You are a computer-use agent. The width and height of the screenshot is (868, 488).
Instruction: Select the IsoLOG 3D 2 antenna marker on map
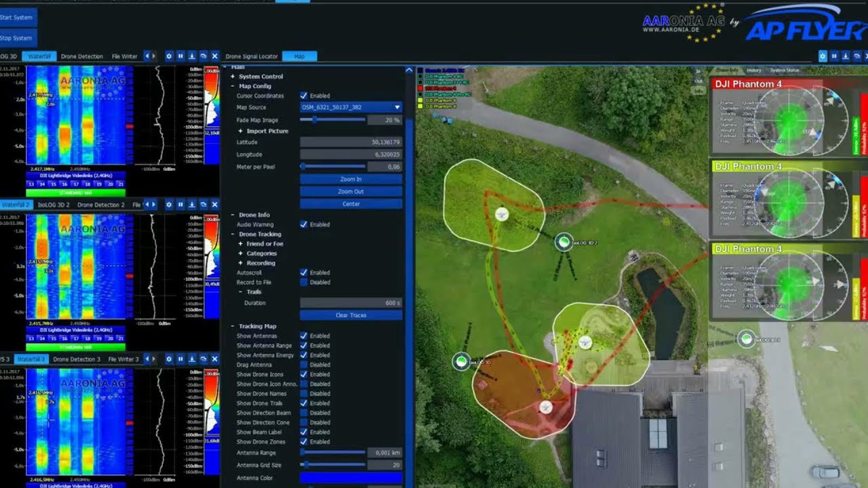click(564, 242)
